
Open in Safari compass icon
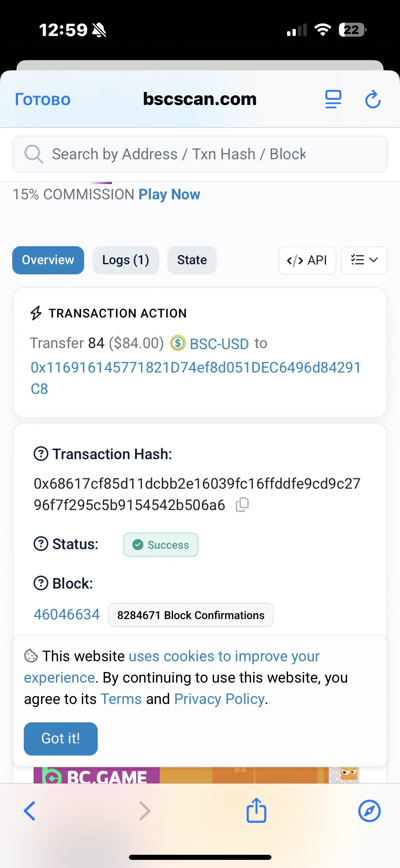pyautogui.click(x=369, y=811)
